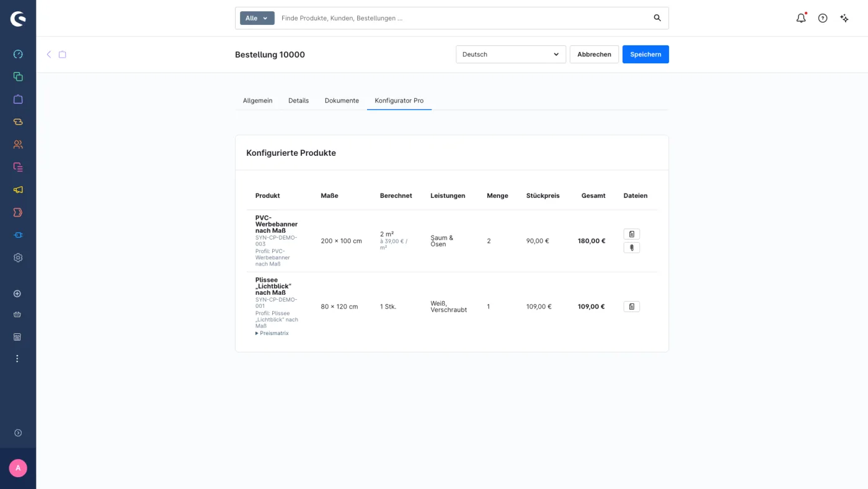Open the document file for PVC-Werbebanner row
This screenshot has height=489, width=868.
coord(631,234)
